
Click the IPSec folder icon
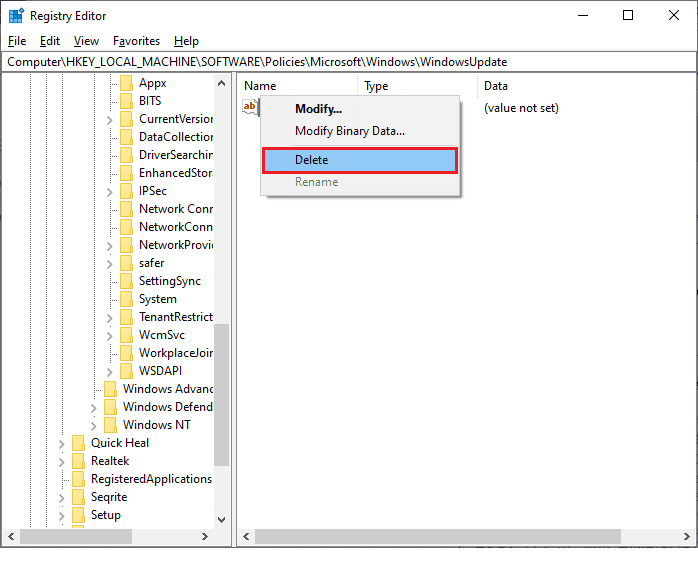click(x=126, y=191)
